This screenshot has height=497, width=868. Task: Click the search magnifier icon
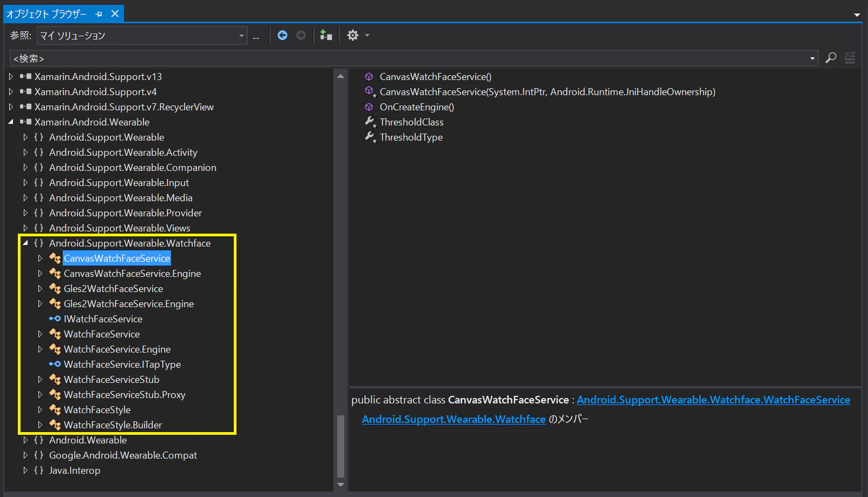click(831, 58)
